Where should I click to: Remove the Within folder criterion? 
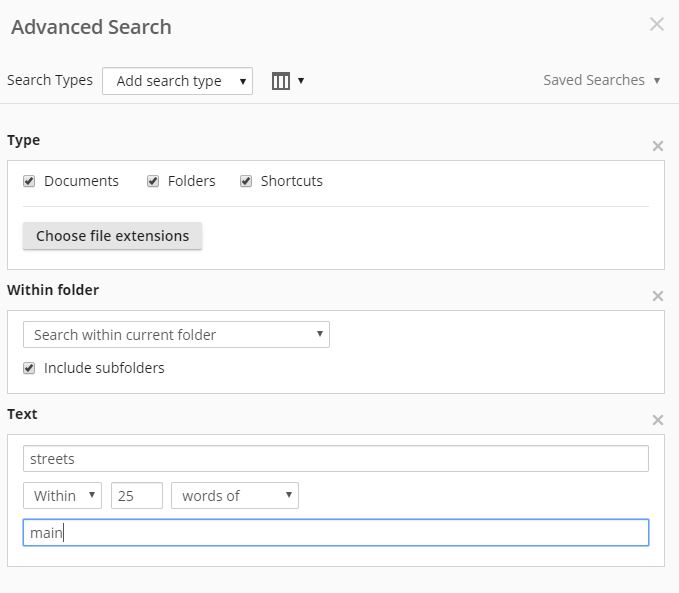[x=657, y=296]
